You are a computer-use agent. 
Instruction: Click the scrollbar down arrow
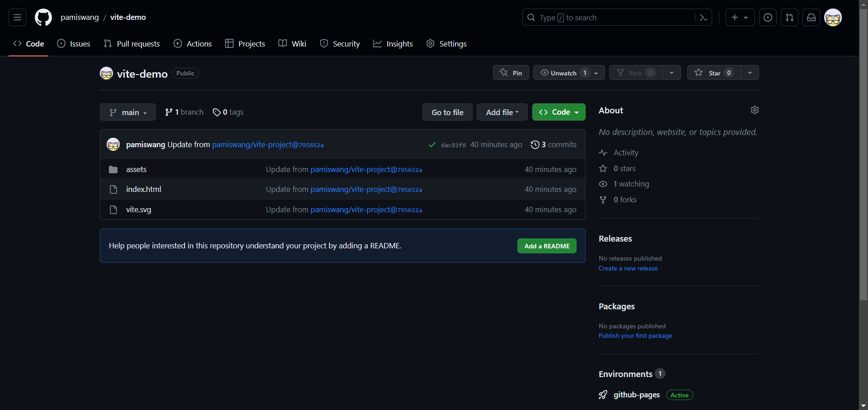pyautogui.click(x=863, y=405)
